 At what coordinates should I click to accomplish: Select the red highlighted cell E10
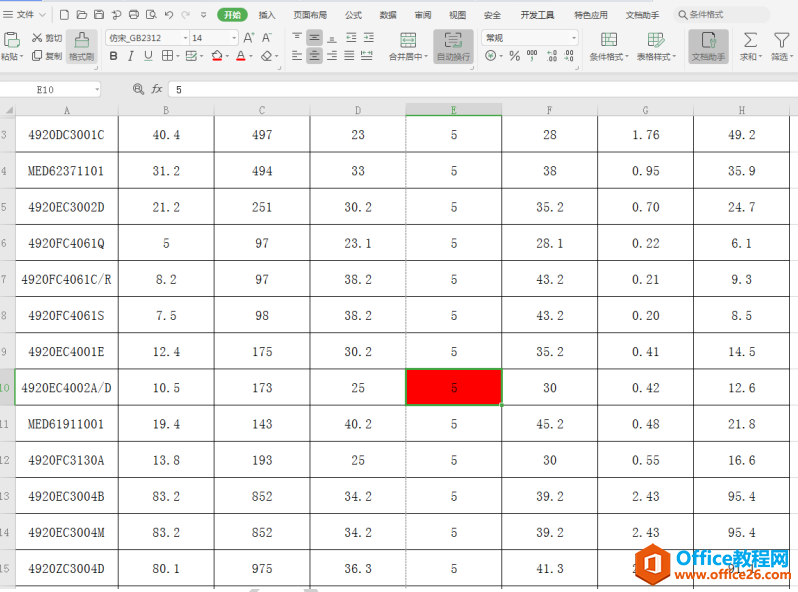coord(453,387)
